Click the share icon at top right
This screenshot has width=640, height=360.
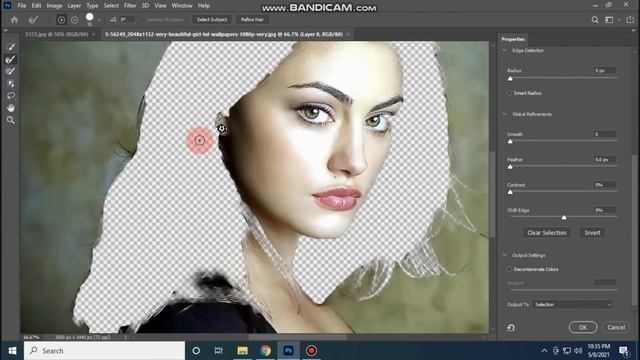tap(630, 20)
